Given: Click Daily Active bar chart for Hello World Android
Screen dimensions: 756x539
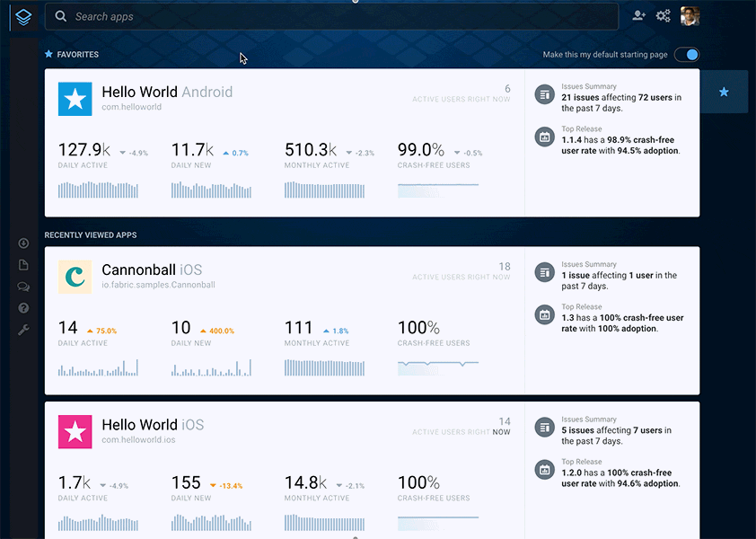Looking at the screenshot, I should (99, 190).
